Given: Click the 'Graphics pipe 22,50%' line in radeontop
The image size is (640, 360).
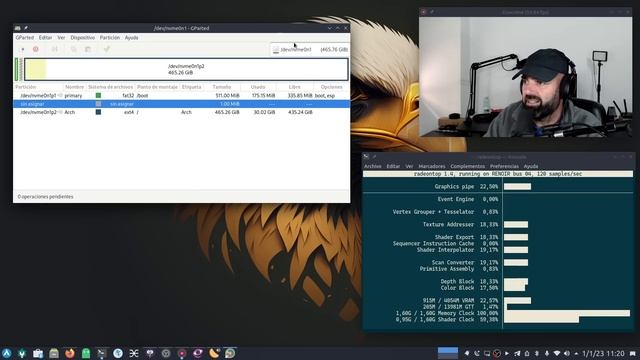Looking at the screenshot, I should pos(466,187).
